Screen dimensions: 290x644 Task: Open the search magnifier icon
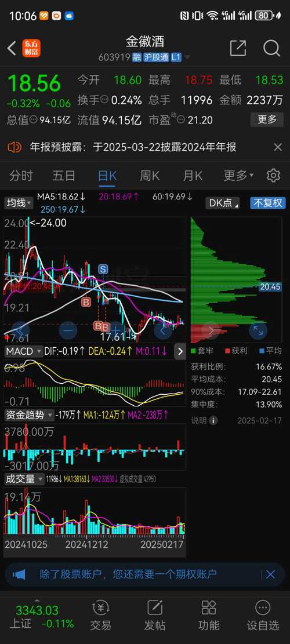coord(271,49)
